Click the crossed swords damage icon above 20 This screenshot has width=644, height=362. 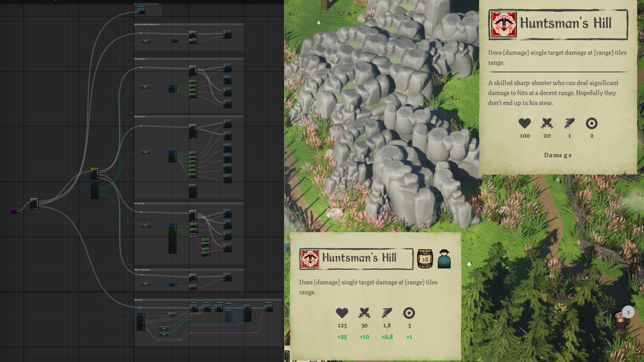click(x=547, y=123)
